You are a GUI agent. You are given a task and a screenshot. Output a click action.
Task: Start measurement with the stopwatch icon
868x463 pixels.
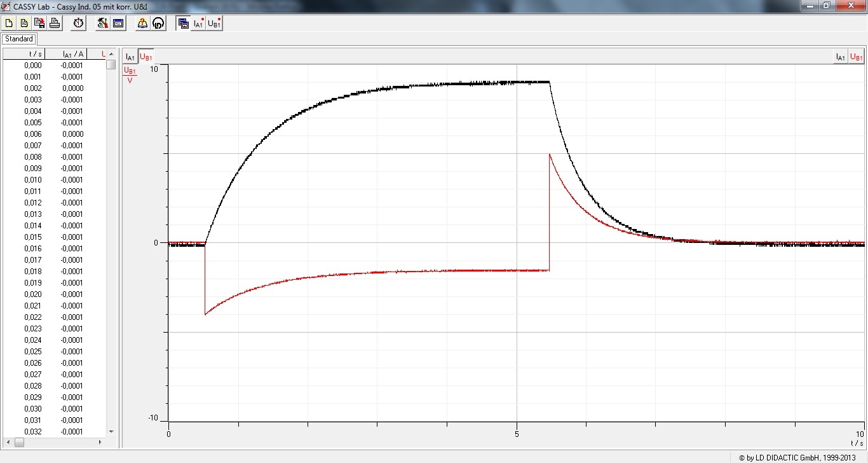(78, 24)
